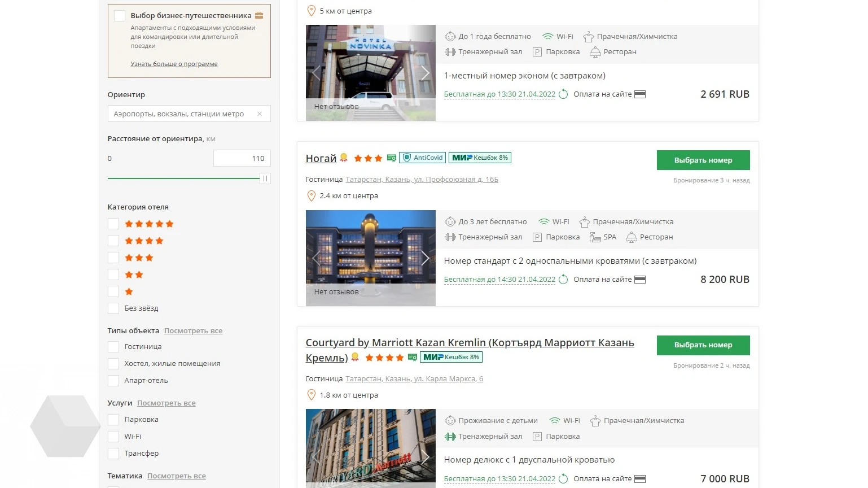Open Courtyard address link on Карла Маркса street
The image size is (868, 488).
[x=414, y=378]
